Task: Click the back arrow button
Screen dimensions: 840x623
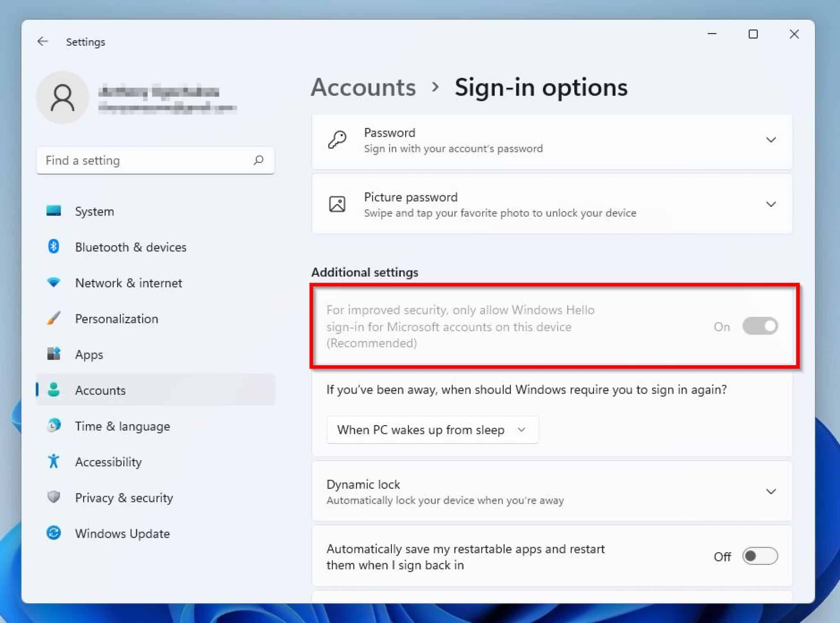Action: [43, 41]
